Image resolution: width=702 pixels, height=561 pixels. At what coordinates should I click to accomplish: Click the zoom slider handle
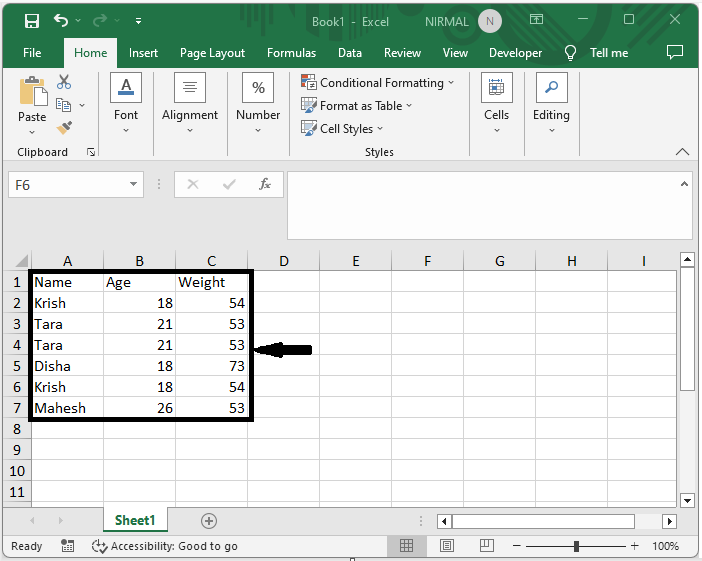pos(576,546)
